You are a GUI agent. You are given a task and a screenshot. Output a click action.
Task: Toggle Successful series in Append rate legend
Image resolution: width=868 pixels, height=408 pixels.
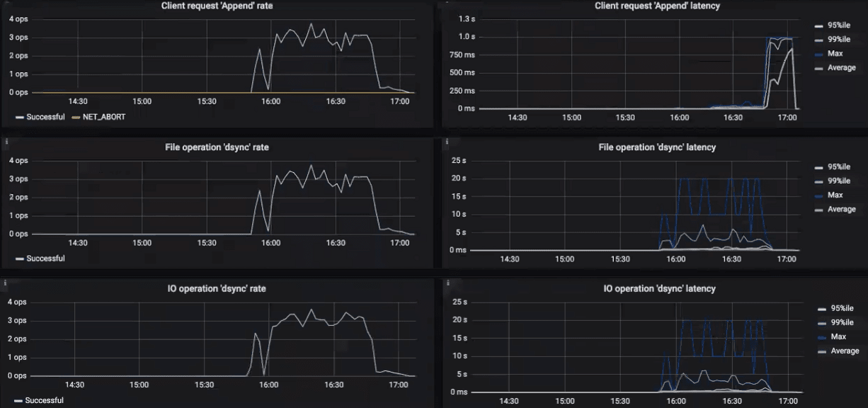(45, 117)
